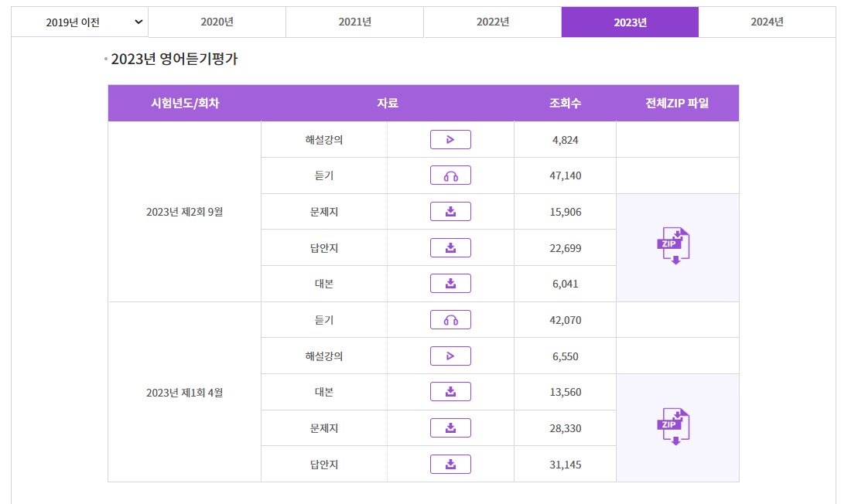Switch to the 2020년 tab
841x504 pixels.
217,22
